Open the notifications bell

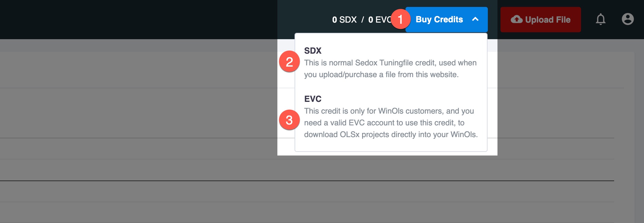pyautogui.click(x=601, y=19)
